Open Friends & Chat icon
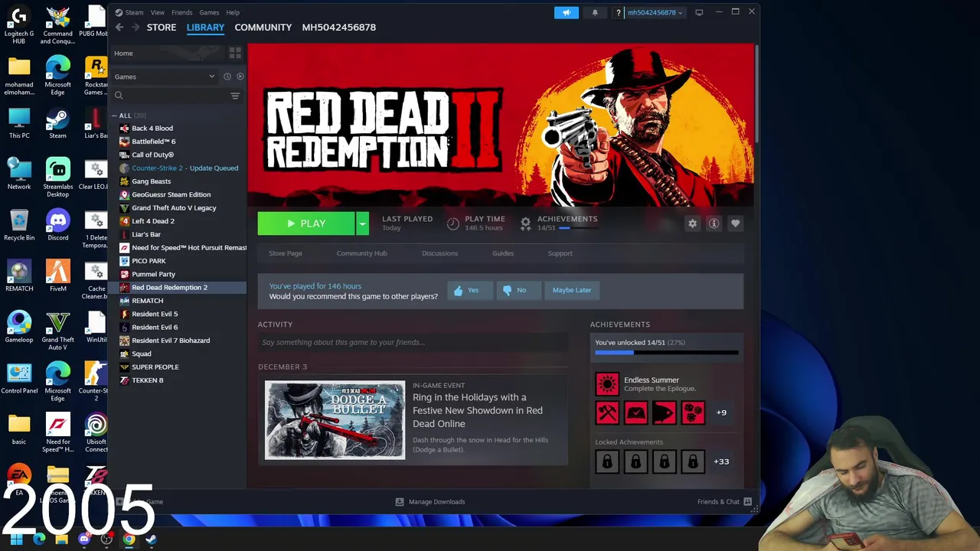The width and height of the screenshot is (980, 551). (748, 502)
